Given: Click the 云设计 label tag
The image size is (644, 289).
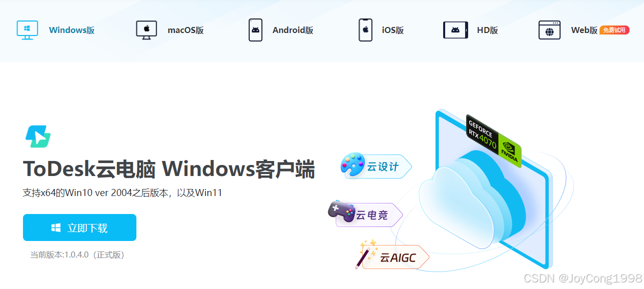Looking at the screenshot, I should coord(384,167).
